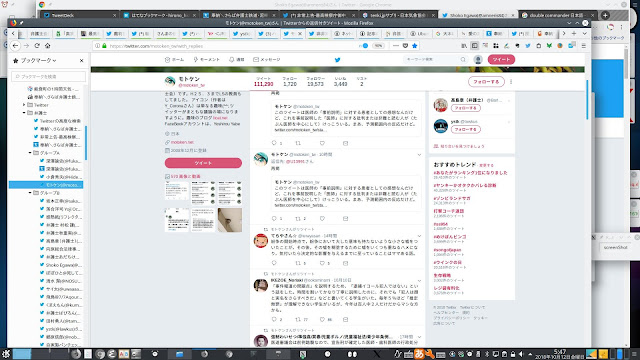Switch to the TweetDeck tab in Chrome
The width and height of the screenshot is (640, 360).
coord(80,15)
